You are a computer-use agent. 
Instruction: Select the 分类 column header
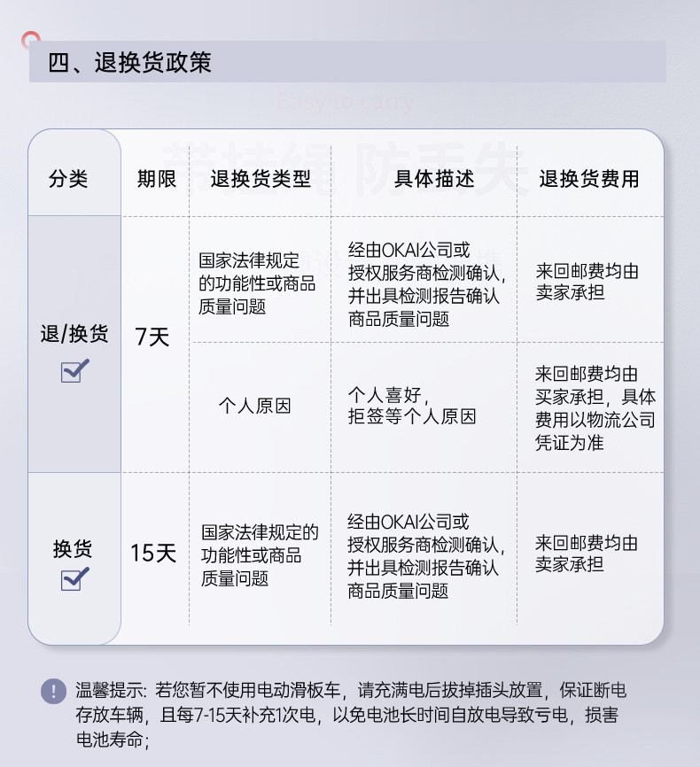(68, 179)
